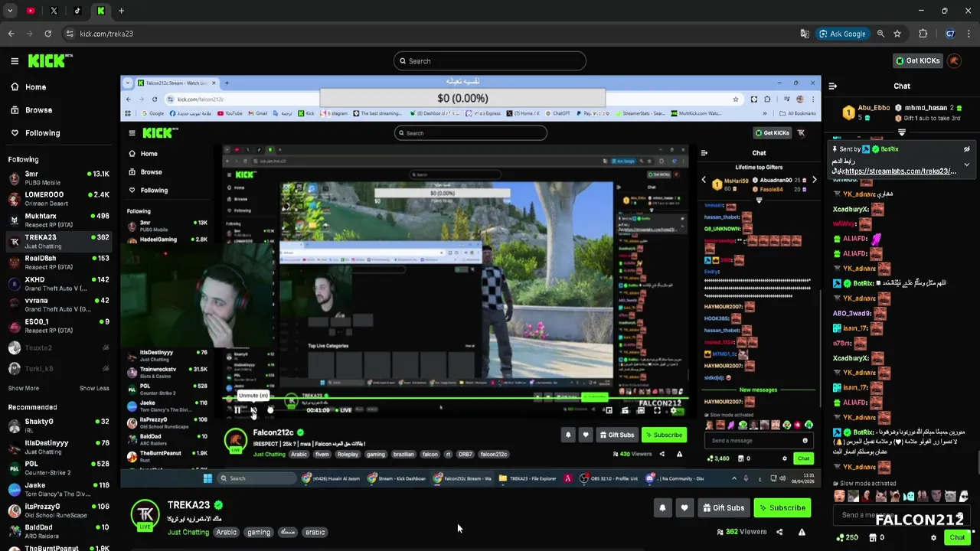
Task: Click the emote picker icon in message box
Action: (960, 517)
